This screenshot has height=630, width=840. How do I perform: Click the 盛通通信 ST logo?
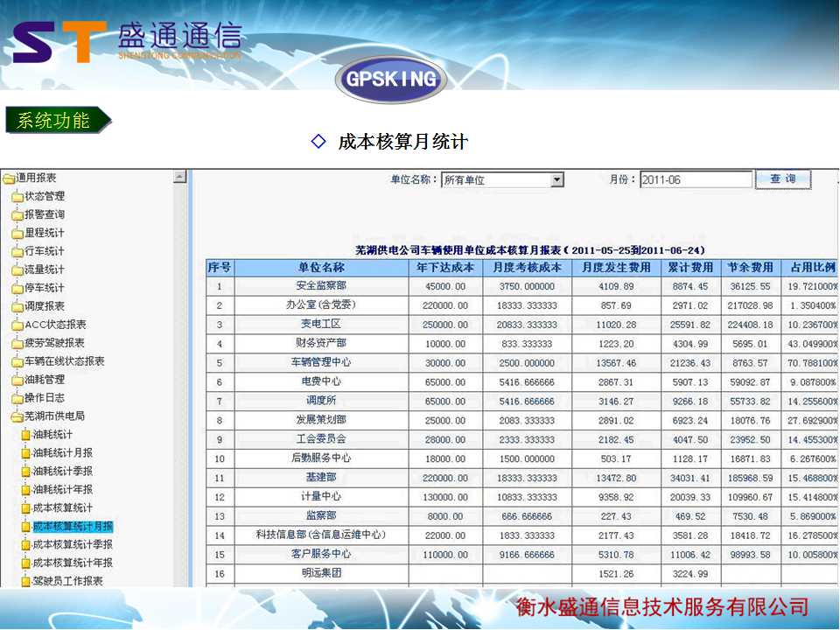[59, 42]
